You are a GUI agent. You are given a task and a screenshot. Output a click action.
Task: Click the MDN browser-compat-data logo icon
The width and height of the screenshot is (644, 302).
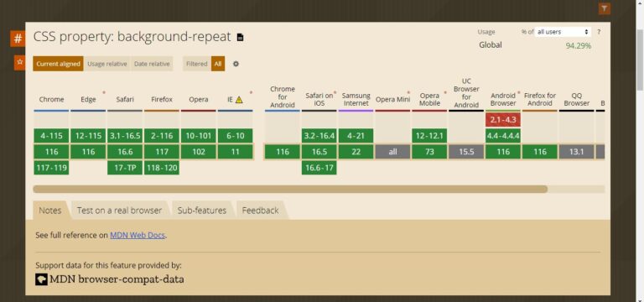coord(41,279)
